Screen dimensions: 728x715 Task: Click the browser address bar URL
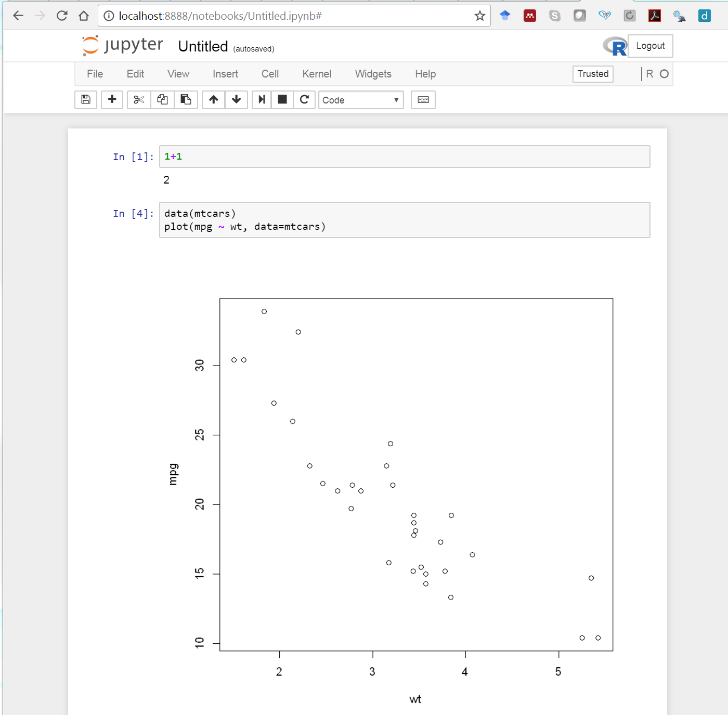point(220,16)
